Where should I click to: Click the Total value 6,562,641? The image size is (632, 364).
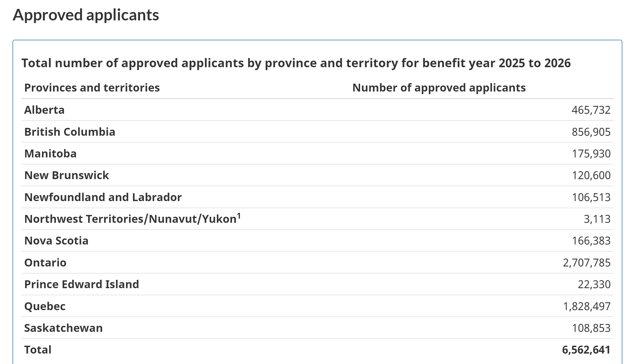coord(586,350)
